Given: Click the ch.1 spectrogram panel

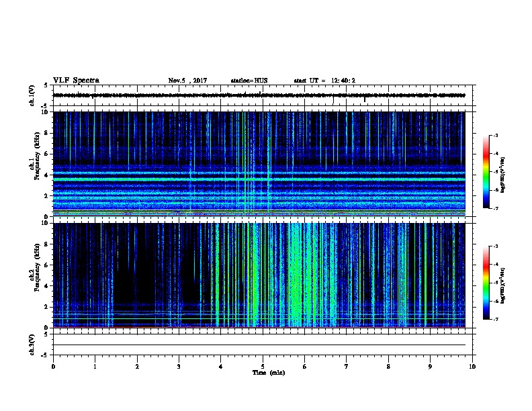Looking at the screenshot, I should pos(259,164).
